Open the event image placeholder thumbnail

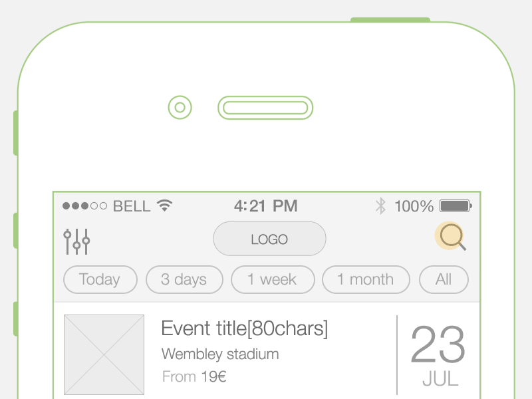(x=104, y=354)
